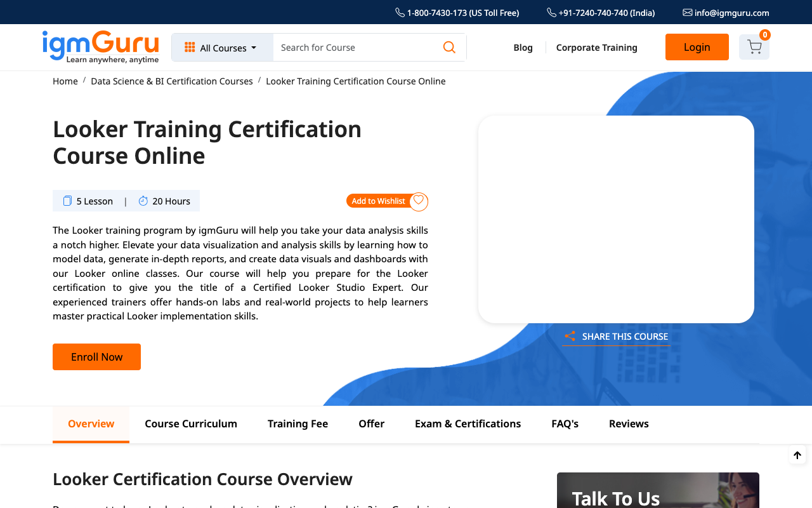Click Looker Certification Course Overview heading

(202, 479)
